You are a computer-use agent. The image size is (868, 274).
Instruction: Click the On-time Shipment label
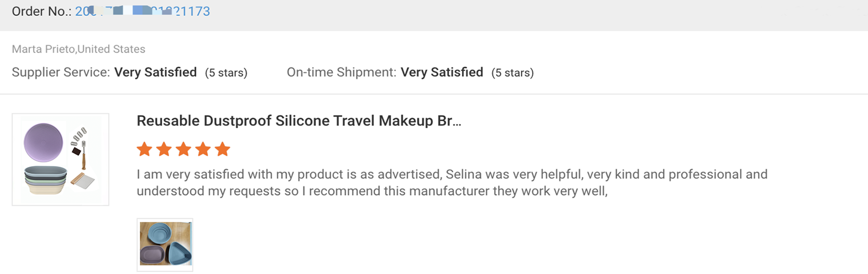tap(342, 72)
